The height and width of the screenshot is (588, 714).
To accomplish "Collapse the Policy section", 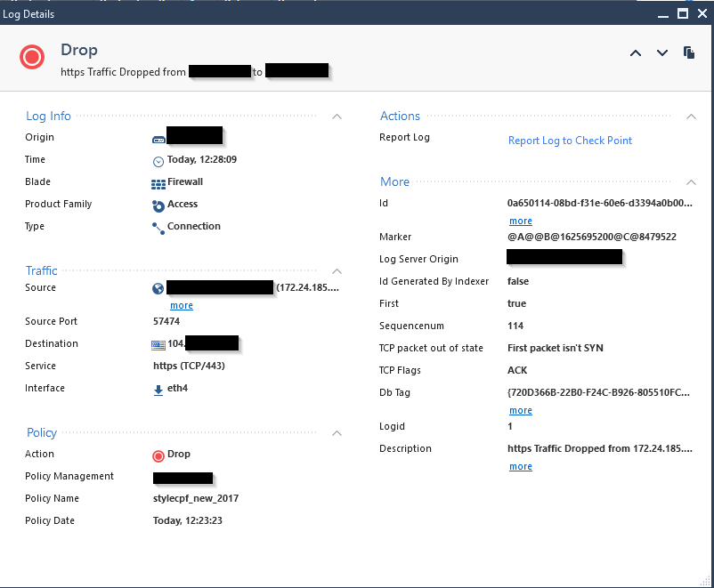I will tap(337, 433).
